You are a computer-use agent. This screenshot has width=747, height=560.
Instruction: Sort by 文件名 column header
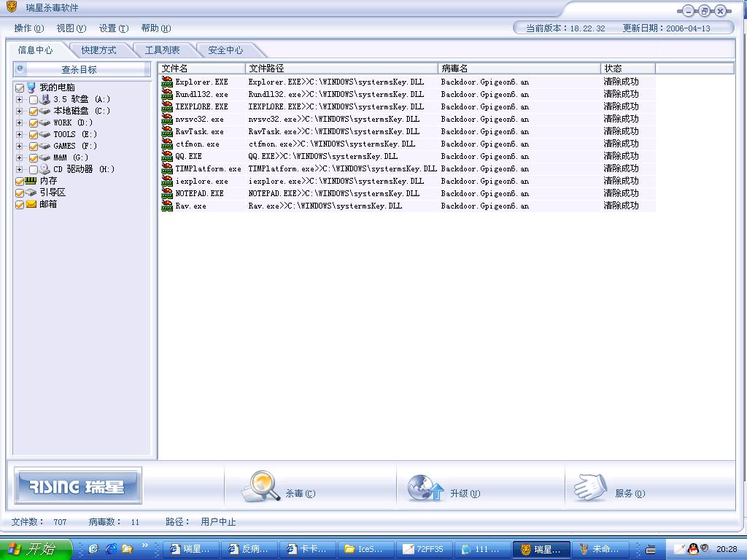[x=202, y=69]
